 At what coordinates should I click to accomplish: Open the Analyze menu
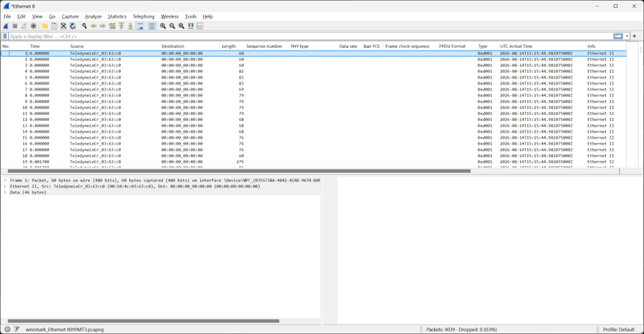[x=93, y=17]
